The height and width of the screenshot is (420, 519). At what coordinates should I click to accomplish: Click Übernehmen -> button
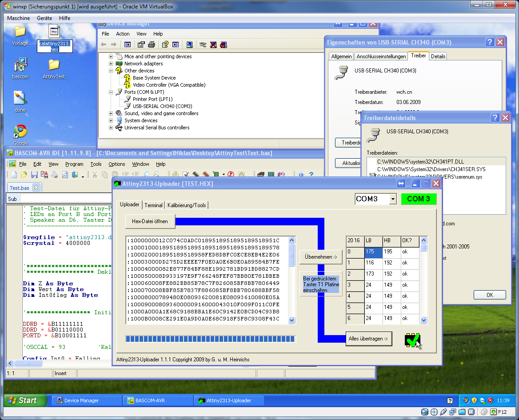click(x=321, y=257)
